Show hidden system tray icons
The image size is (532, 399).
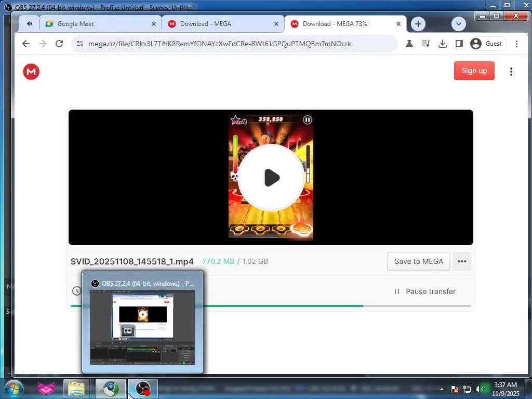[442, 389]
